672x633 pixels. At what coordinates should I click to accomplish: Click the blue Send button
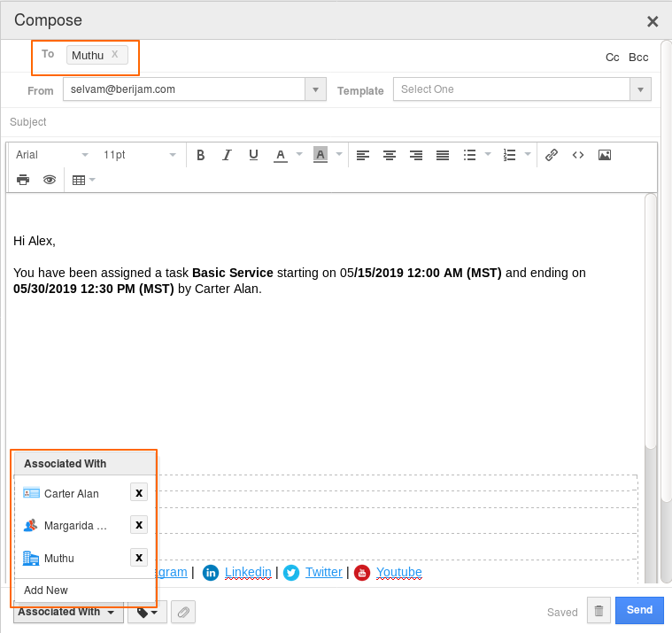click(639, 610)
